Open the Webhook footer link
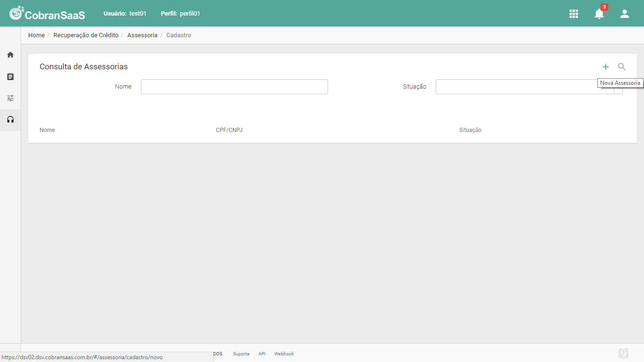This screenshot has height=362, width=644. click(x=284, y=354)
